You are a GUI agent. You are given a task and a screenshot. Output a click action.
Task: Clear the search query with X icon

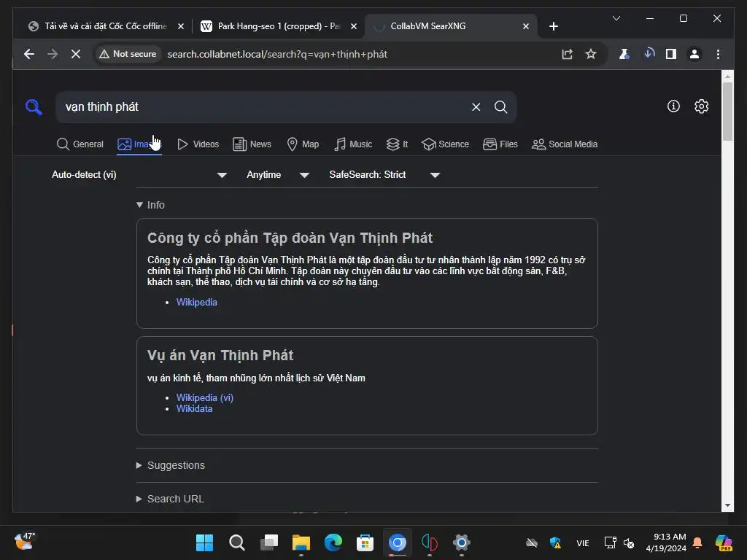click(x=476, y=106)
